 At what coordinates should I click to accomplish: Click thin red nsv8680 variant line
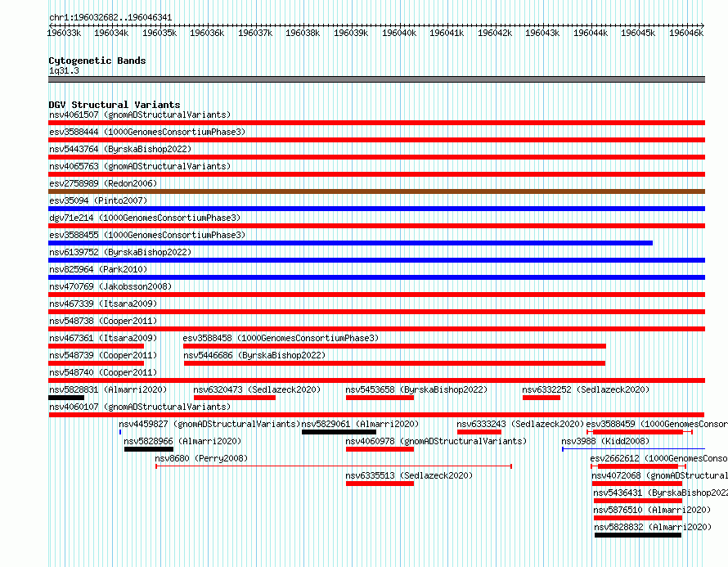334,466
